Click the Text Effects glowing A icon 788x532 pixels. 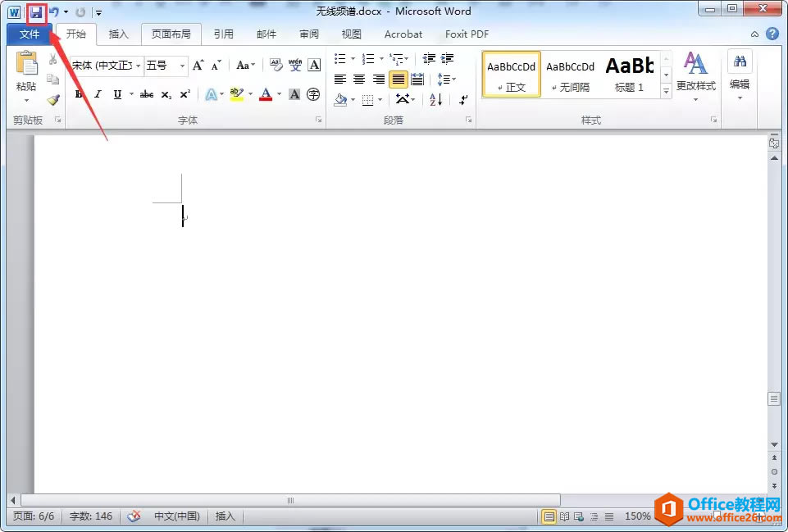tap(211, 94)
